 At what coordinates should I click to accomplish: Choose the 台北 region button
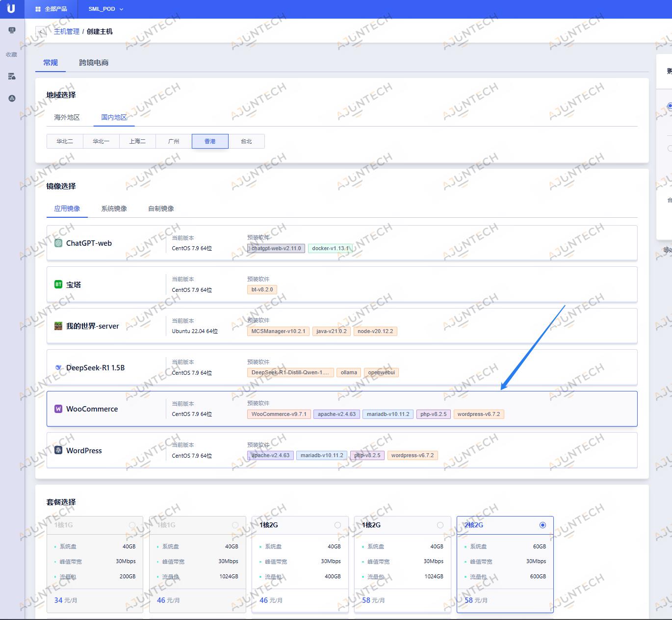coord(246,141)
